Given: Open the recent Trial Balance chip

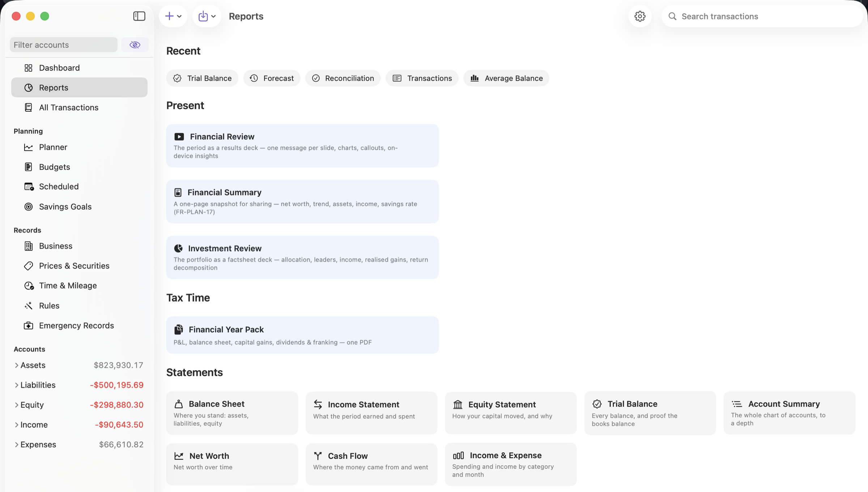Looking at the screenshot, I should pyautogui.click(x=202, y=78).
